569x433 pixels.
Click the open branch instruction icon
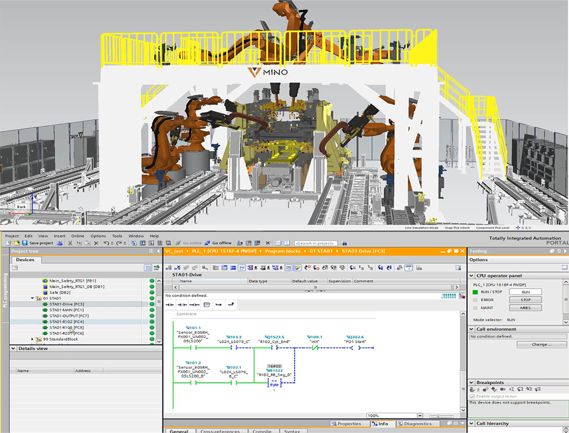[218, 305]
